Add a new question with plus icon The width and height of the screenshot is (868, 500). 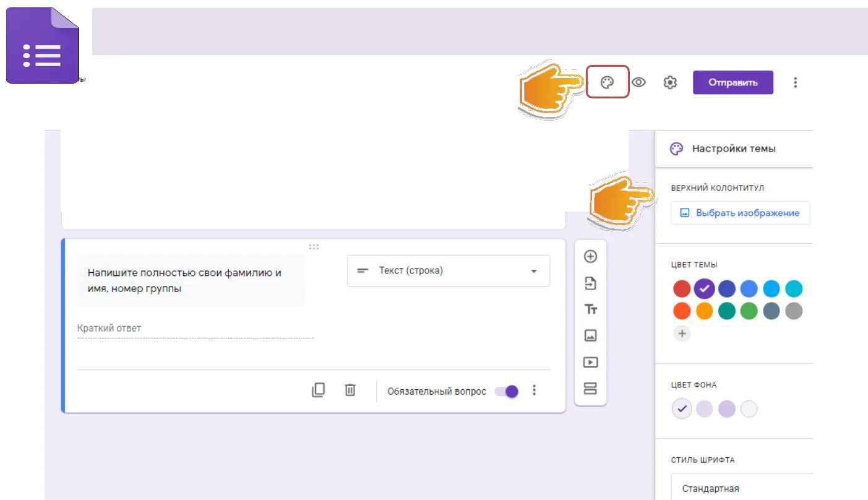pos(591,256)
